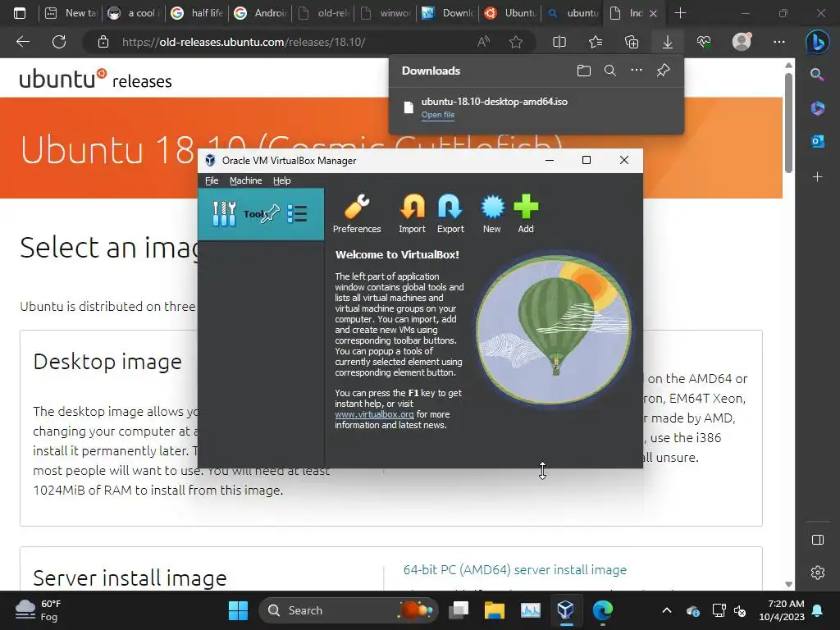Add a sidebar app with plus icon
The width and height of the screenshot is (840, 630).
[818, 177]
